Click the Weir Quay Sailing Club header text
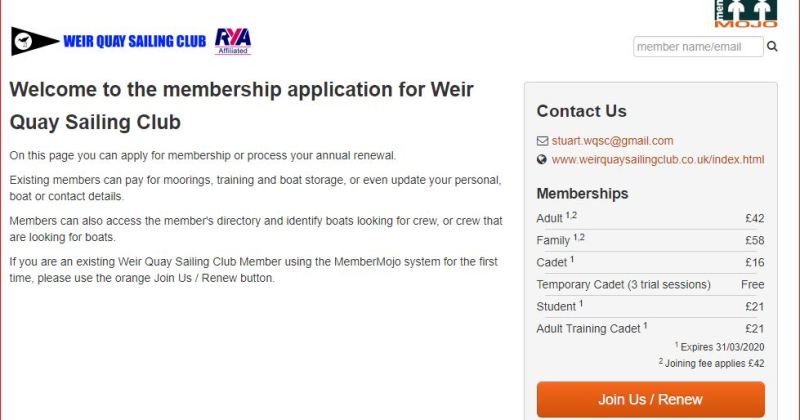Image resolution: width=800 pixels, height=420 pixels. (134, 41)
